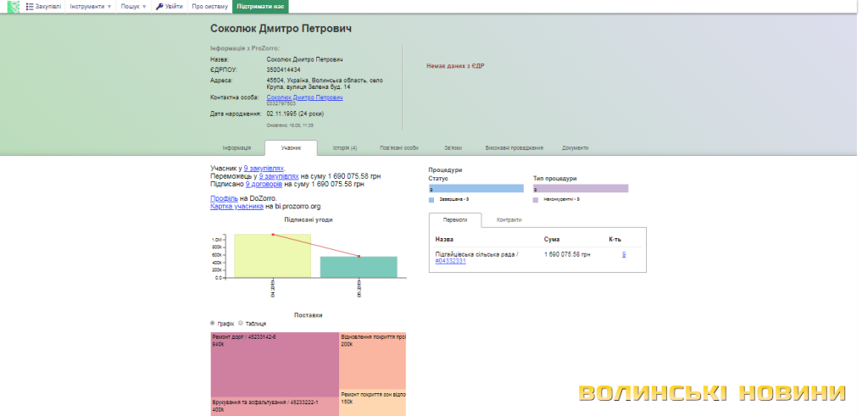This screenshot has width=868, height=416.
Task: Click the teal bar in Підписані угоди chart
Action: point(358,266)
